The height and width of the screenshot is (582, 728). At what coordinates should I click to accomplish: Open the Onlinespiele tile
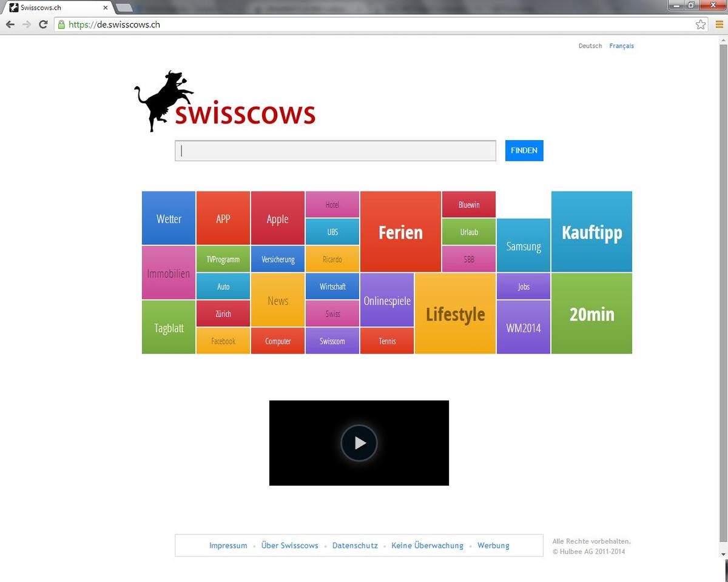tap(386, 300)
